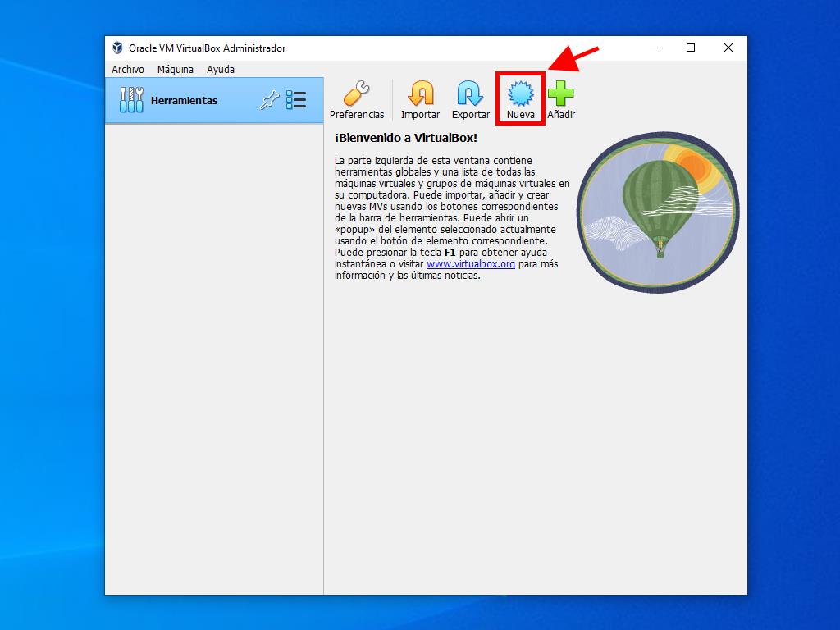Maximize the VirtualBox window
This screenshot has height=630, width=840.
click(x=691, y=48)
